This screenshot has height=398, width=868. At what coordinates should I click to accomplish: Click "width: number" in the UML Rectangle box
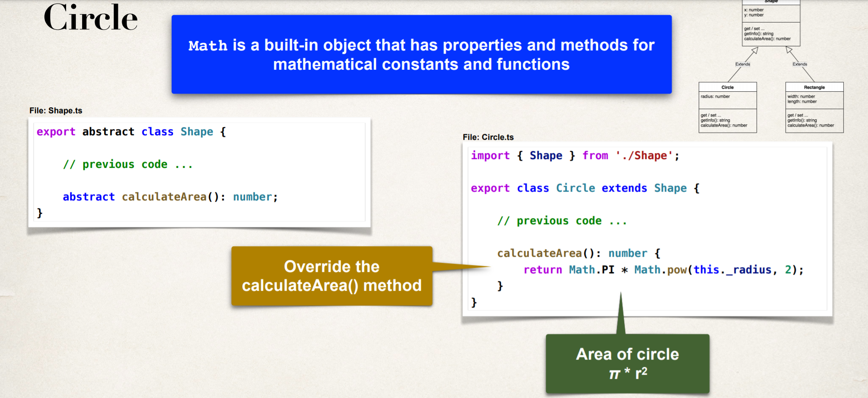tap(801, 96)
